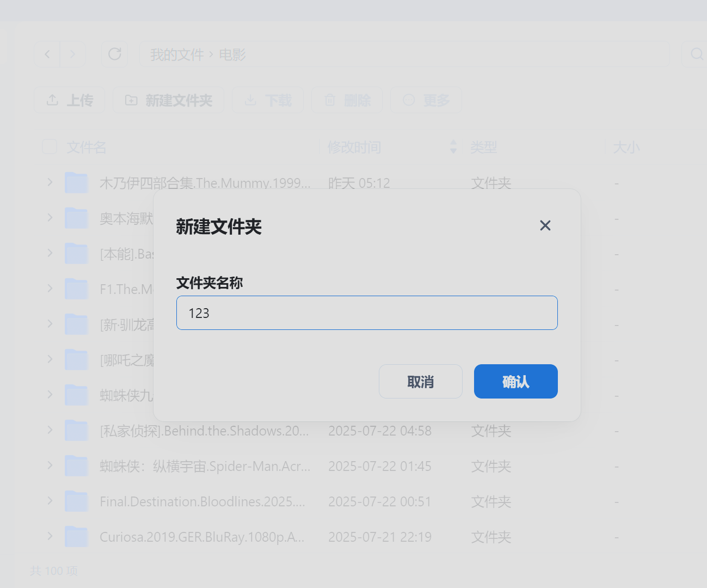The image size is (707, 588).
Task: Expand the 奥本海默 folder row
Action: [x=50, y=218]
